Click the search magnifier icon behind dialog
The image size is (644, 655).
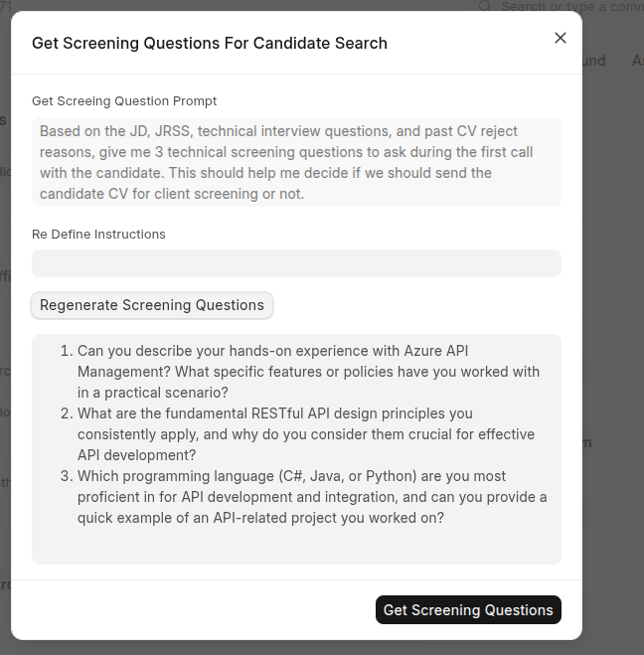coord(485,6)
